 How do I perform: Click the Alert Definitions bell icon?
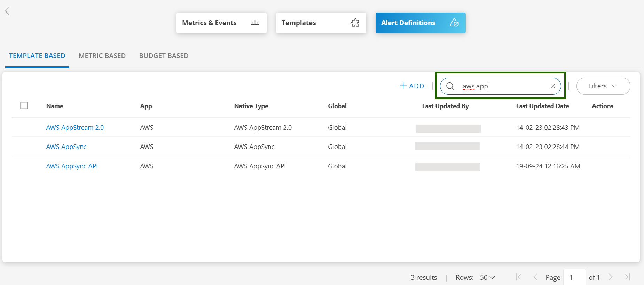pos(454,23)
